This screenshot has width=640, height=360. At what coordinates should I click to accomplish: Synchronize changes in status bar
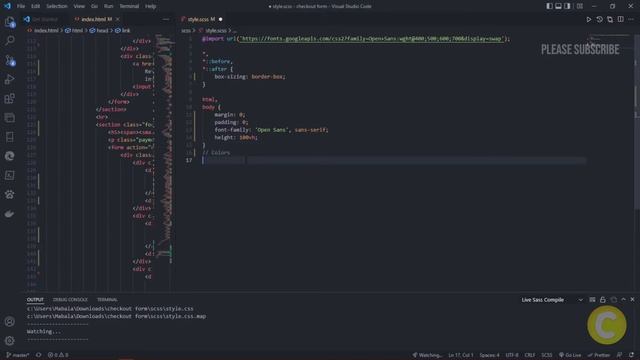coord(38,355)
